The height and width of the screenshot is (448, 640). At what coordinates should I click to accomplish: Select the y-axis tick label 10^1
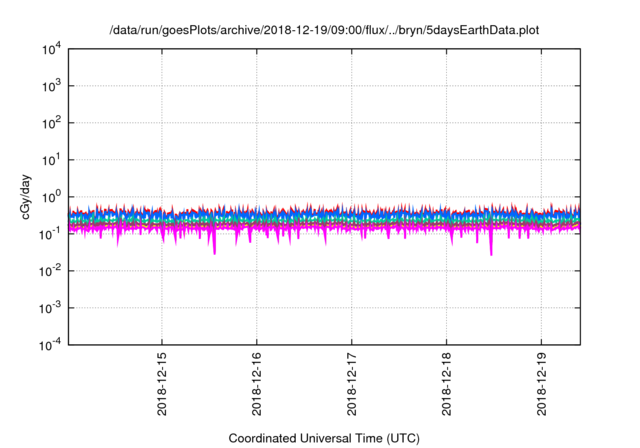click(x=51, y=160)
